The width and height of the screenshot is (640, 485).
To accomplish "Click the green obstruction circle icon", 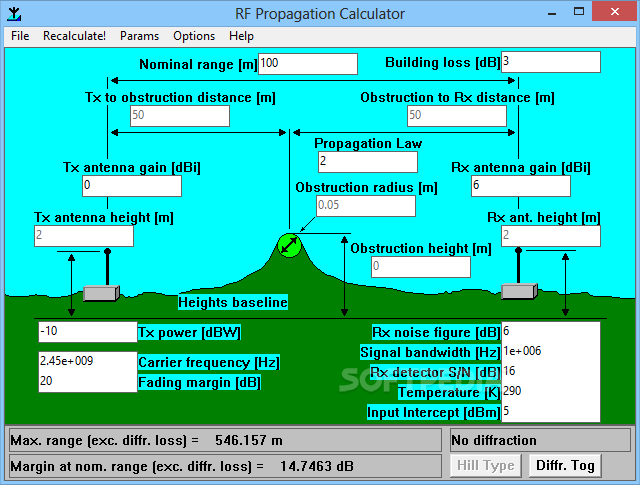I will tap(289, 245).
